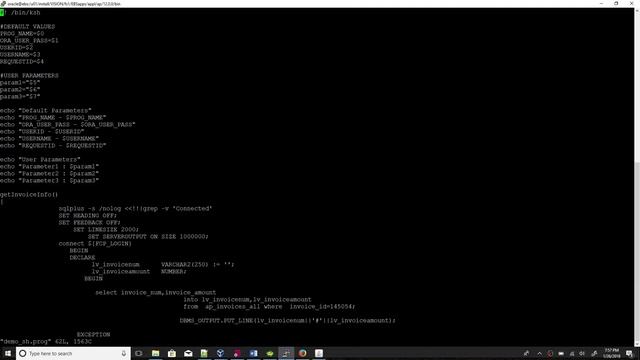Click the 'EXCEPTION' keyword line
640x360 pixels.
(x=93, y=334)
